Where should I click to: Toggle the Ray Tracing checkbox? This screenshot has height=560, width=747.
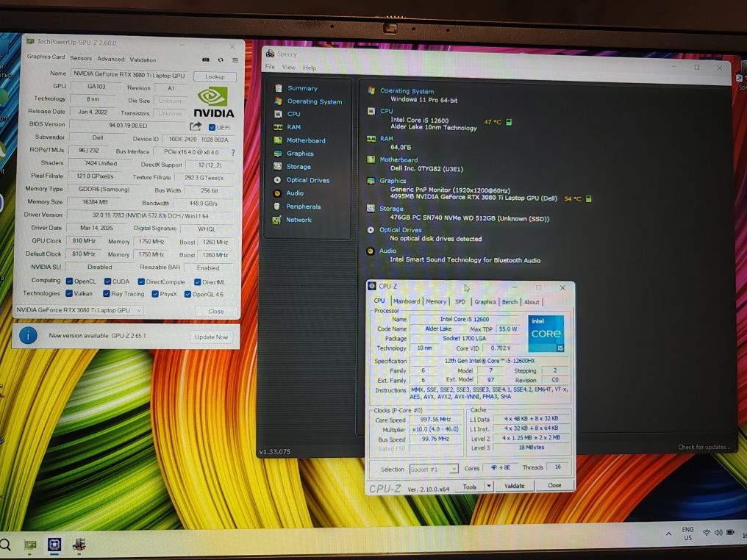(x=106, y=294)
